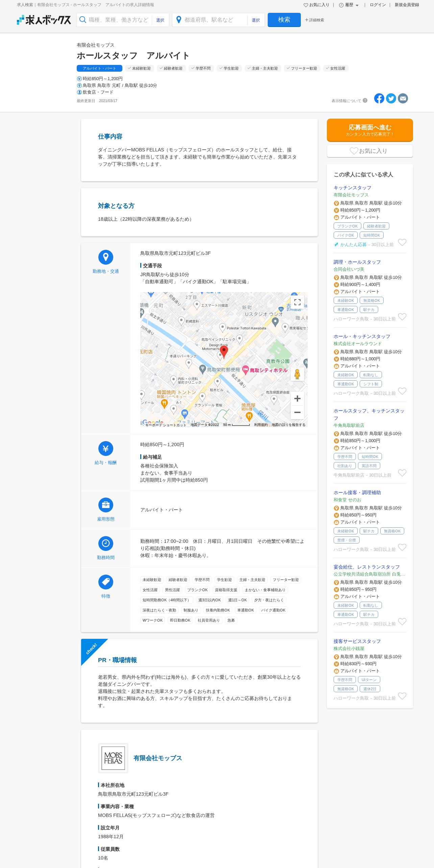The width and height of the screenshot is (434, 868).
Task: Click 表示情報について text
Action: [x=346, y=101]
